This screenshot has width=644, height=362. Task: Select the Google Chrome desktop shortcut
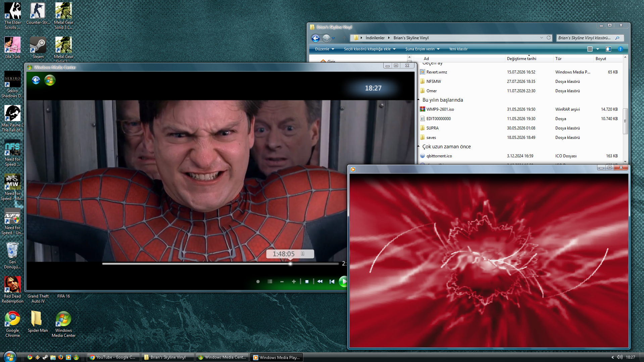[12, 324]
